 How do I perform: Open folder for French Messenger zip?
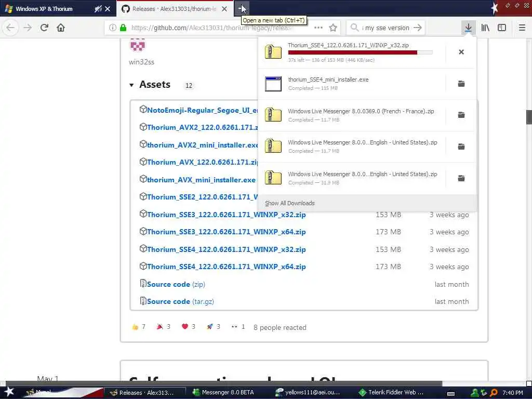(x=461, y=115)
